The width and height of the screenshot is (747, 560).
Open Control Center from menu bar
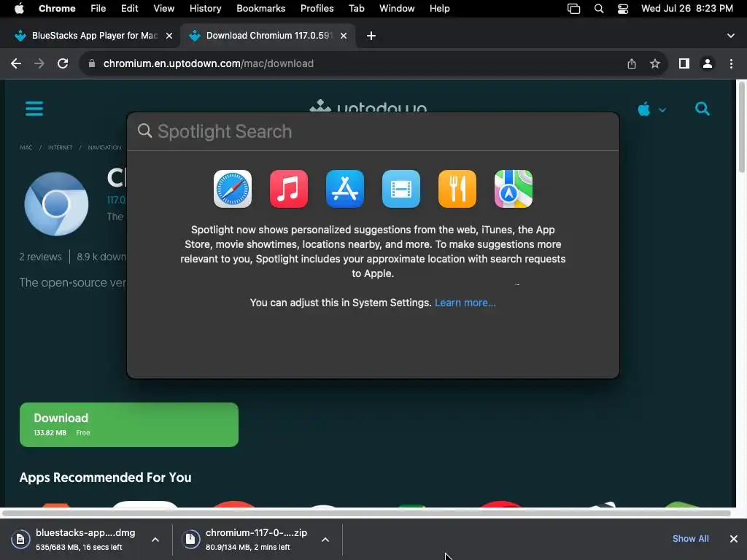click(x=623, y=9)
